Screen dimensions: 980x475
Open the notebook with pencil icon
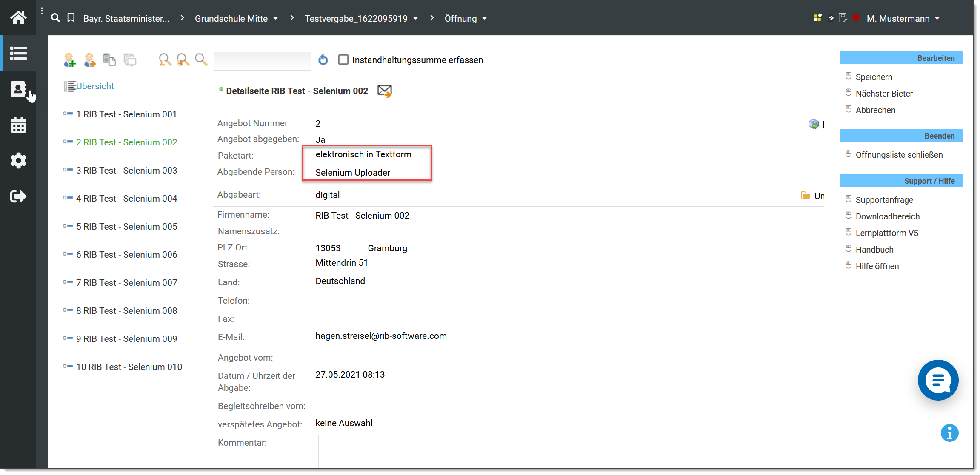843,18
